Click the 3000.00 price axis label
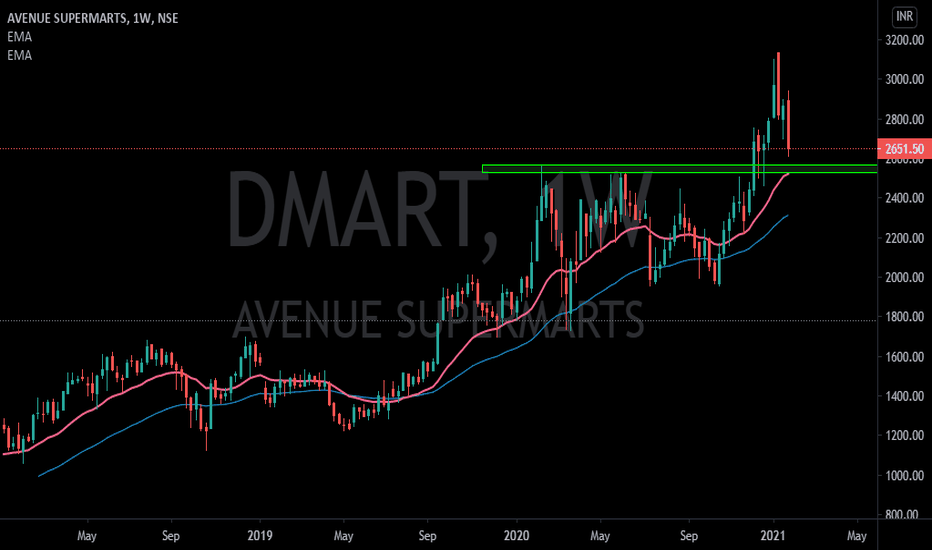 tap(904, 80)
